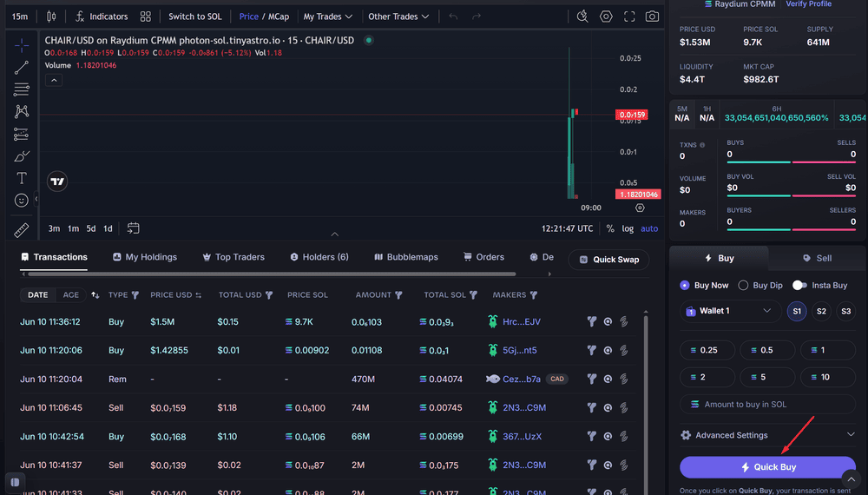868x495 pixels.
Task: Collapse the chart legend with the up chevron
Action: tap(54, 81)
